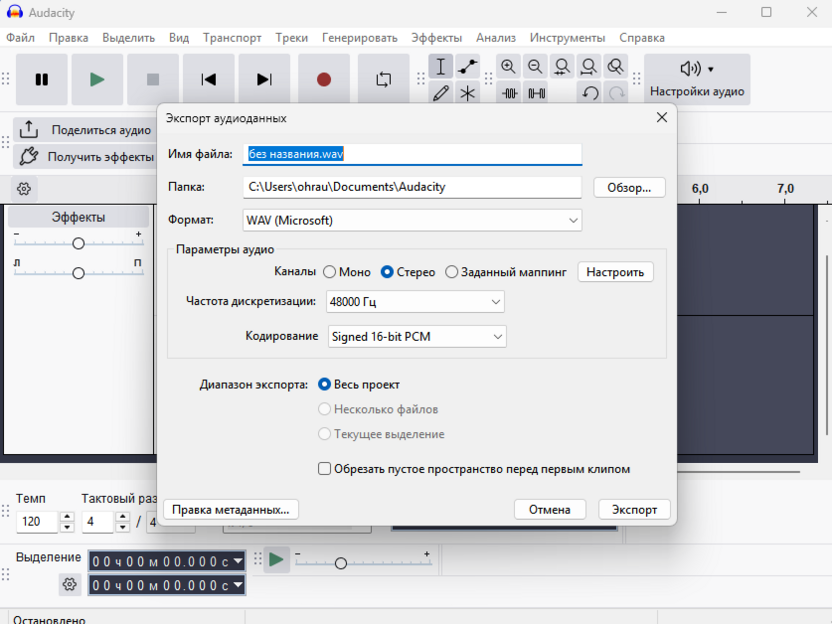This screenshot has width=832, height=624.
Task: Toggle the Loop playback button
Action: pyautogui.click(x=384, y=80)
